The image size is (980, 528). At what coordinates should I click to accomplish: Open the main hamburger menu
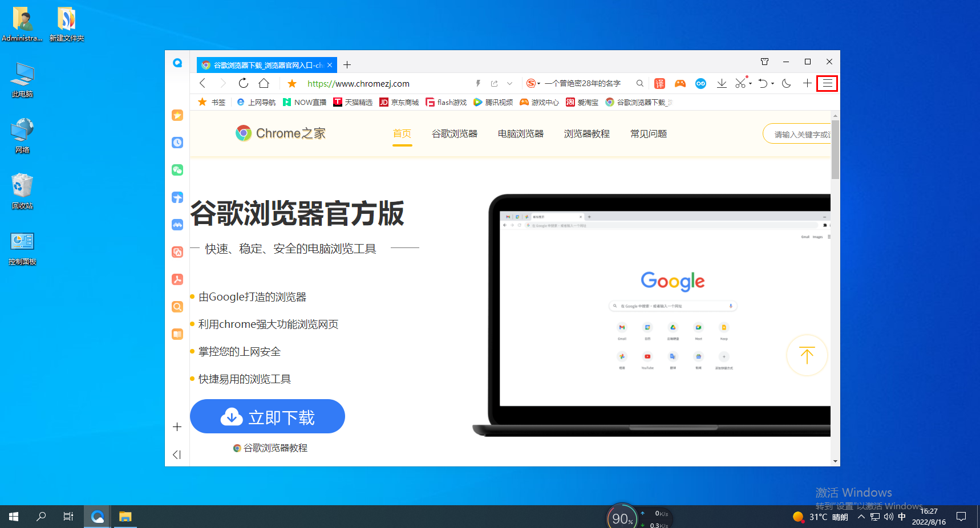[x=827, y=84]
